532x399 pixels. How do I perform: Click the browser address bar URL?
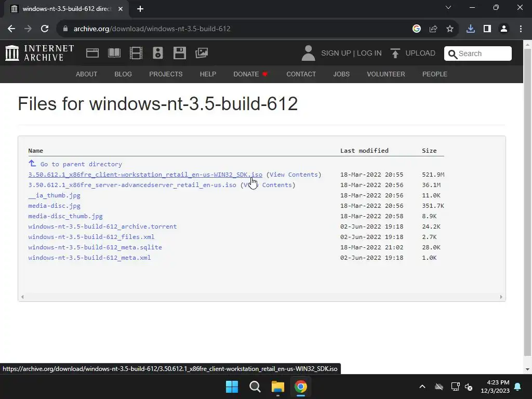(152, 29)
